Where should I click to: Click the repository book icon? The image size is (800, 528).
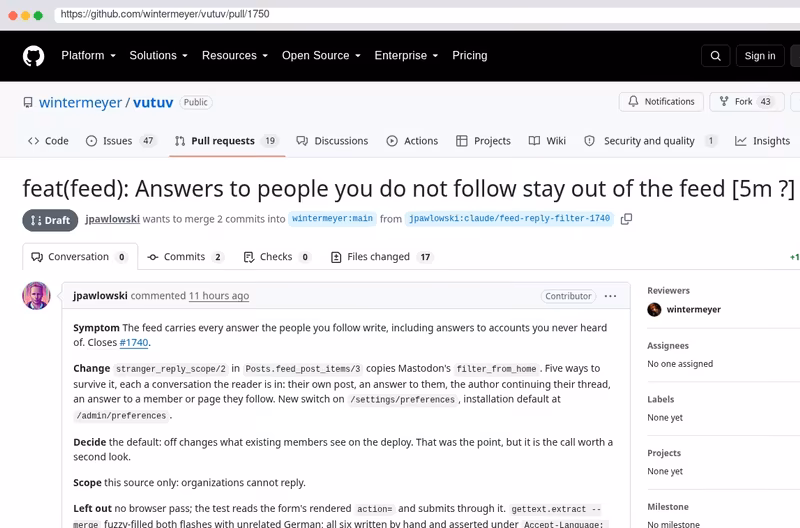(x=28, y=103)
